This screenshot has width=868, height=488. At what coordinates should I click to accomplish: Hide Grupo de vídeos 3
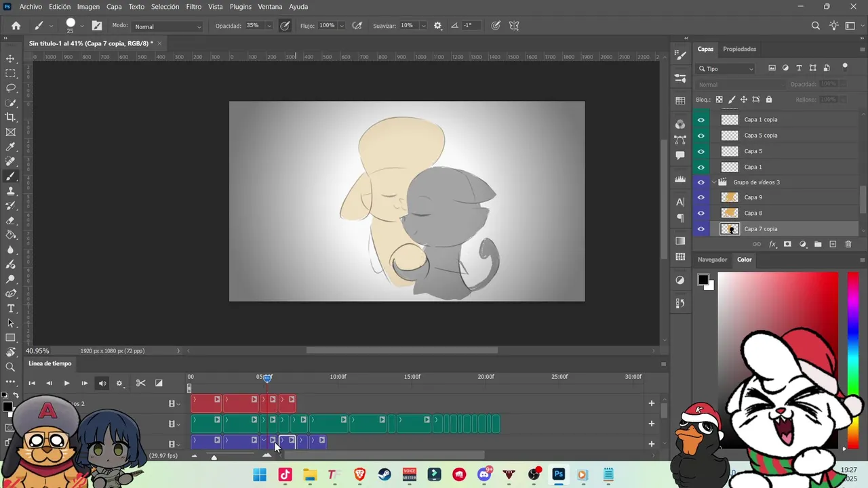pyautogui.click(x=701, y=182)
